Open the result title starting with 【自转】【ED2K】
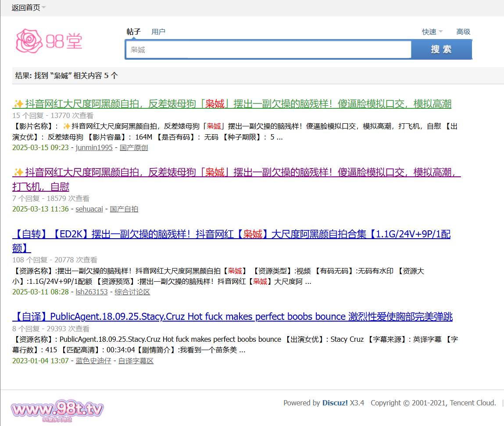The width and height of the screenshot is (504, 426). tap(231, 234)
